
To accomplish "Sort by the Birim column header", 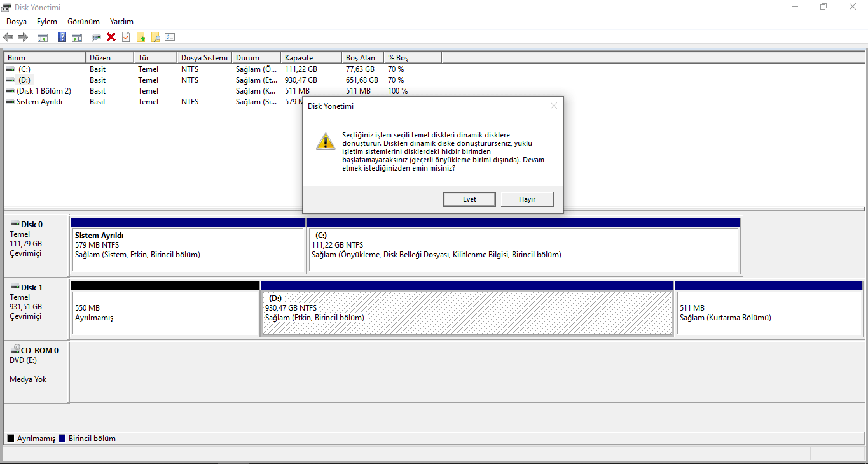I will 45,57.
